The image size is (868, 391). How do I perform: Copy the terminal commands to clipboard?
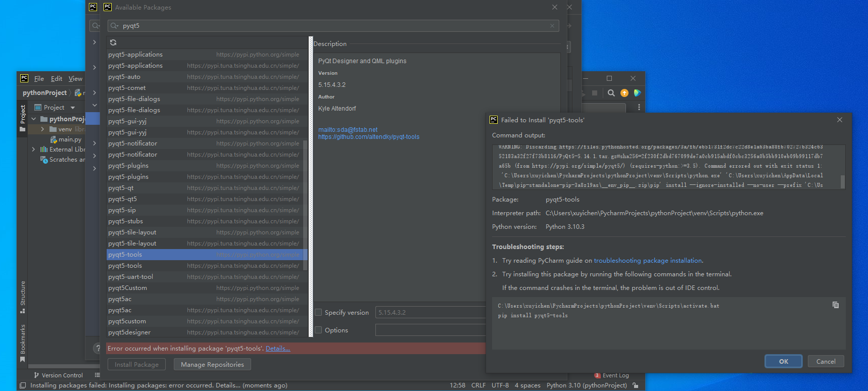pyautogui.click(x=836, y=305)
